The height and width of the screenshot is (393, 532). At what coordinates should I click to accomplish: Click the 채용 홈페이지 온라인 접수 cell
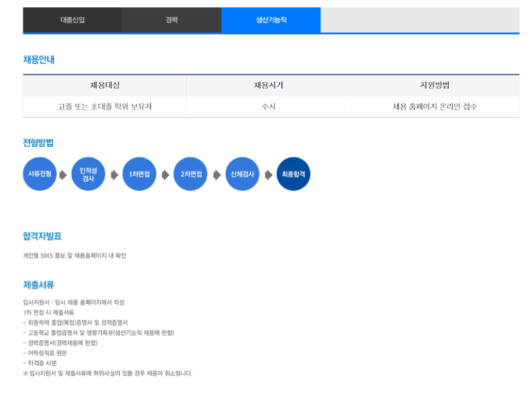434,107
